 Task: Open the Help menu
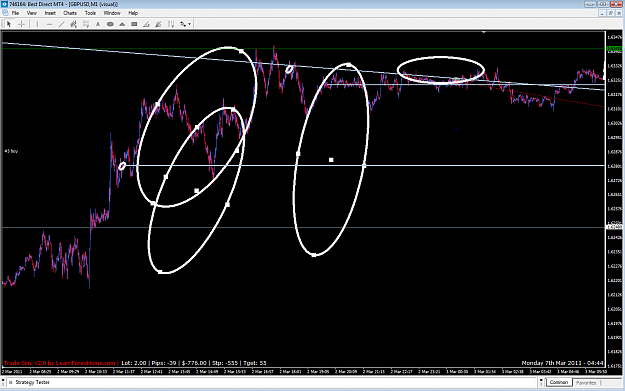(x=133, y=13)
